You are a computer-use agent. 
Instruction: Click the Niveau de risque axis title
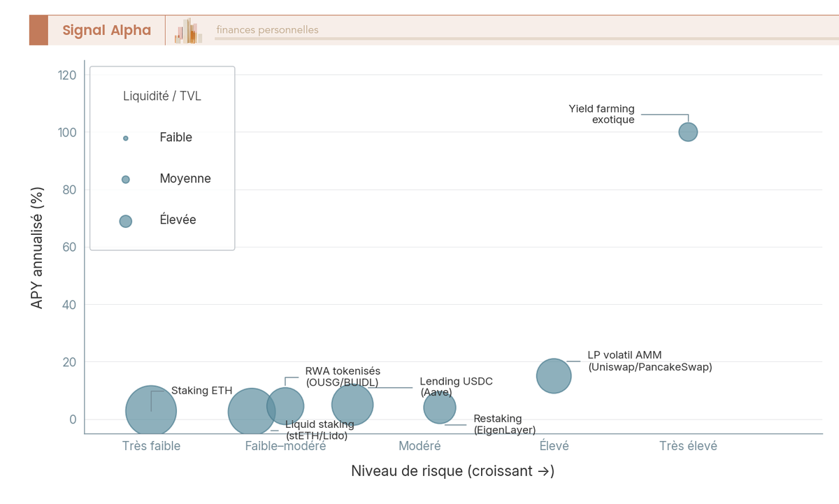coord(453,471)
